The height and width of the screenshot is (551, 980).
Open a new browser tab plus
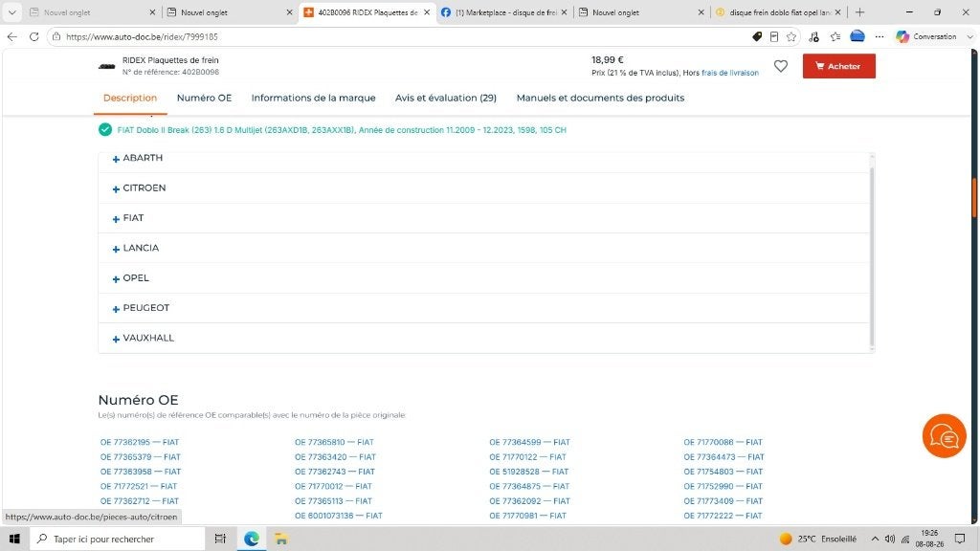tap(860, 11)
